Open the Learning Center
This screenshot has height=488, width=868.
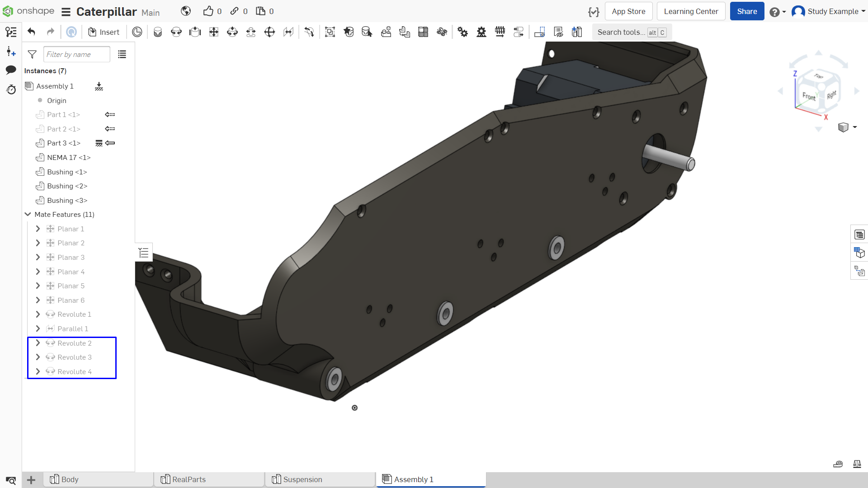point(691,11)
